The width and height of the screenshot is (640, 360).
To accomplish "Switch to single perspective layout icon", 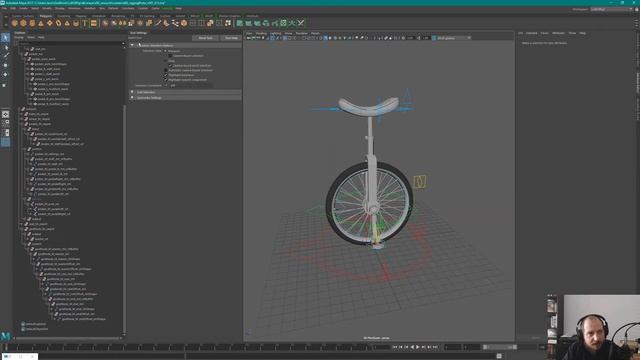I will click(x=5, y=114).
